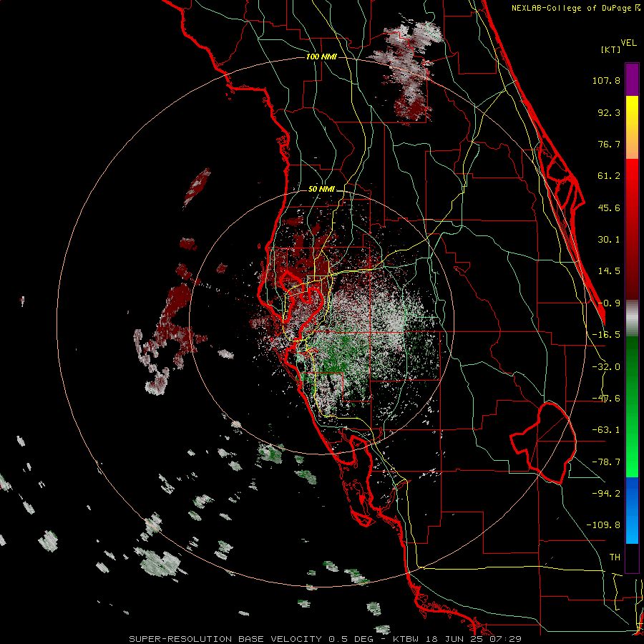Click the 45.6 velocity scale value
Screen dimensions: 644x644
609,208
